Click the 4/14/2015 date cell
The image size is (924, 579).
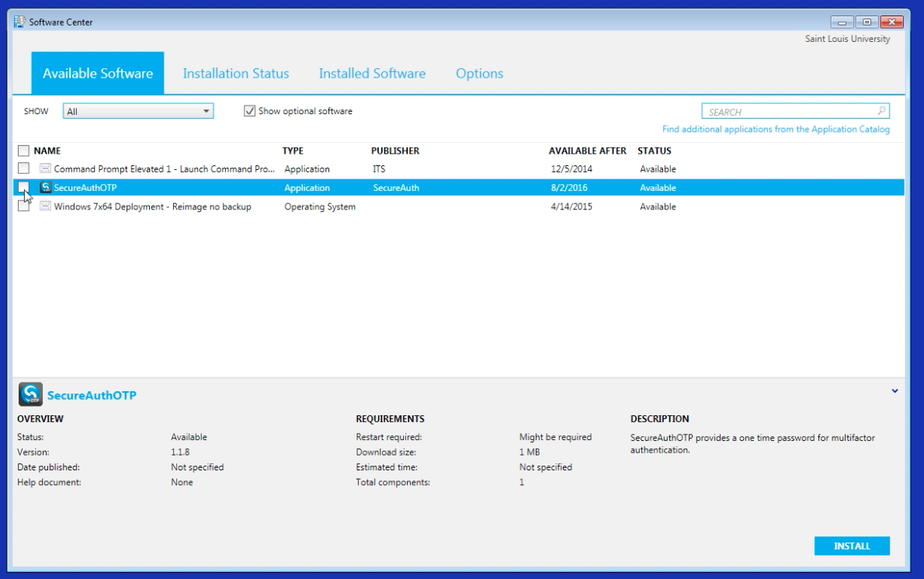coord(571,206)
